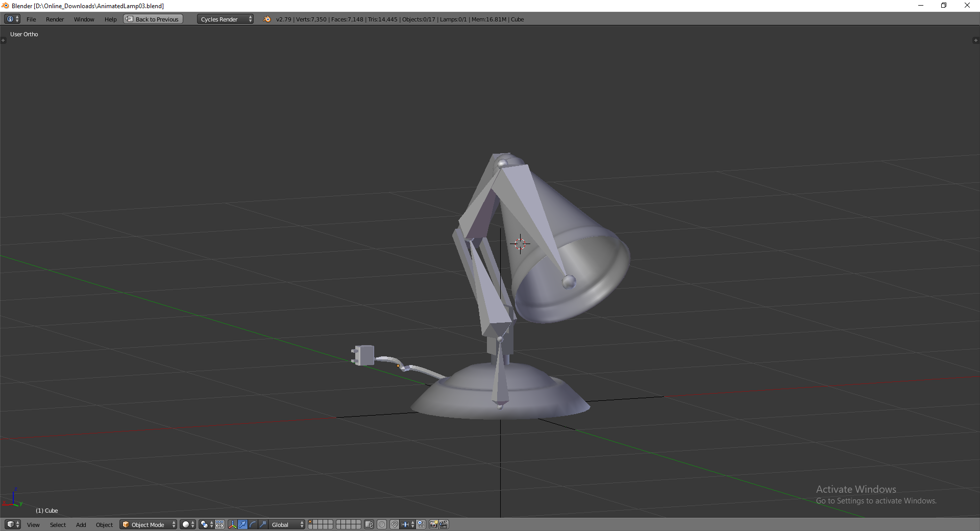
Task: Open the pivot point selector
Action: click(206, 524)
